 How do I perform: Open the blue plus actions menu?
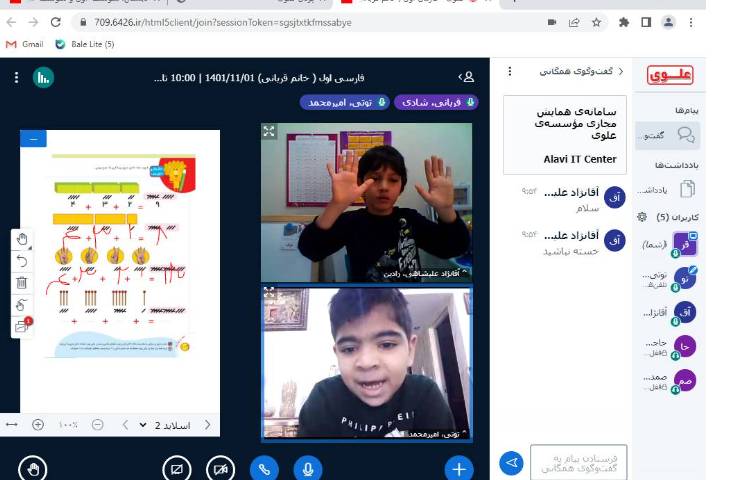pyautogui.click(x=459, y=469)
